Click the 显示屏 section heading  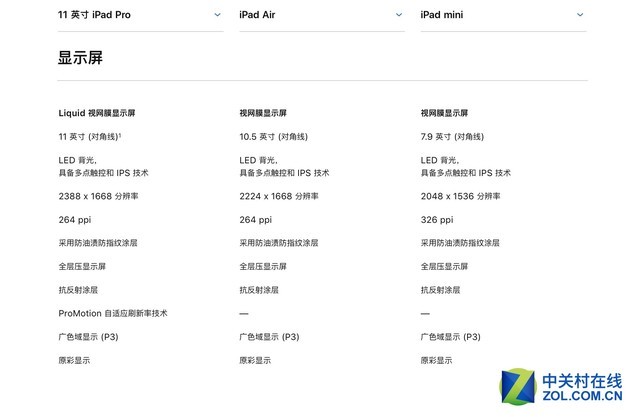(80, 58)
